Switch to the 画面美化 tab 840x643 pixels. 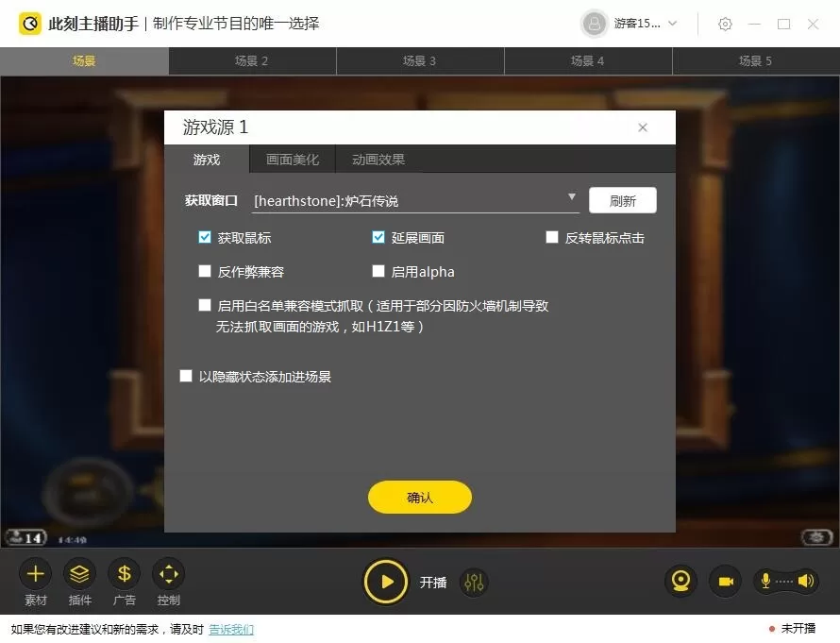pos(293,160)
